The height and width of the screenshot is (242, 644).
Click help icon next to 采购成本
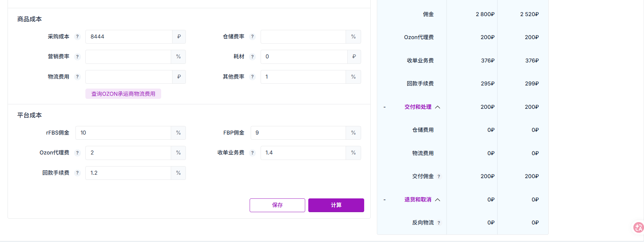click(77, 37)
